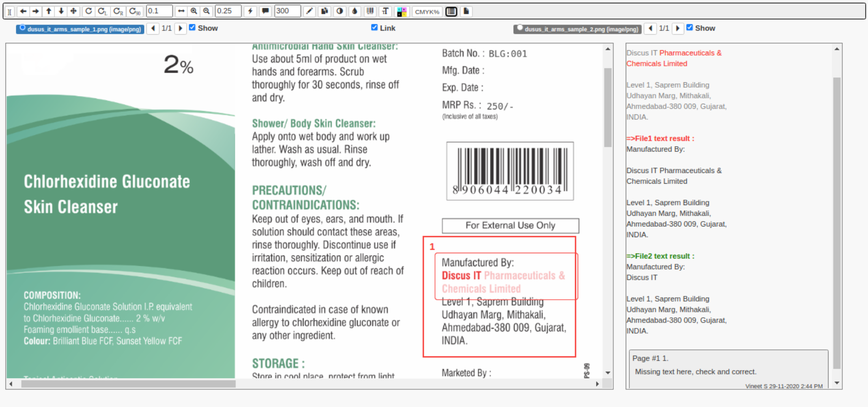This screenshot has height=407, width=868.
Task: Click the copy documents icon
Action: tap(325, 11)
